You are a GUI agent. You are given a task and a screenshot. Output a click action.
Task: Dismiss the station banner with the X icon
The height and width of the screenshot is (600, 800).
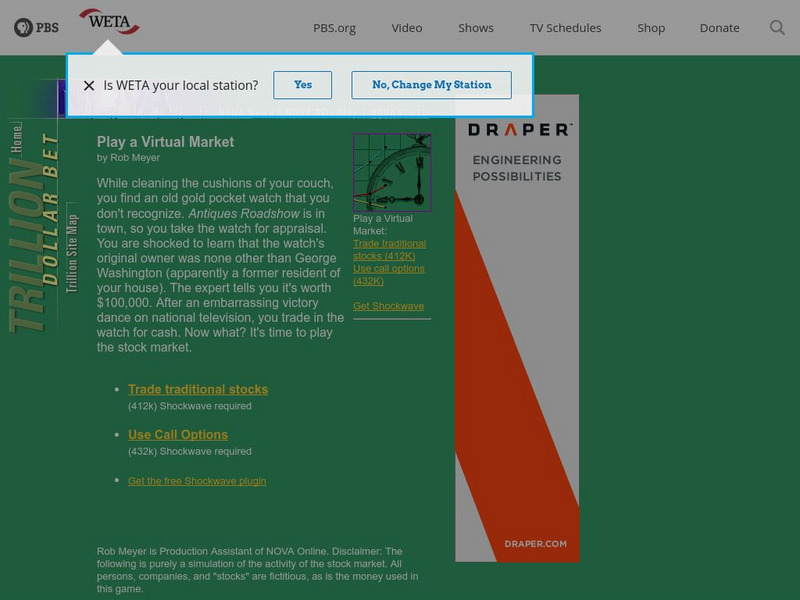[91, 85]
